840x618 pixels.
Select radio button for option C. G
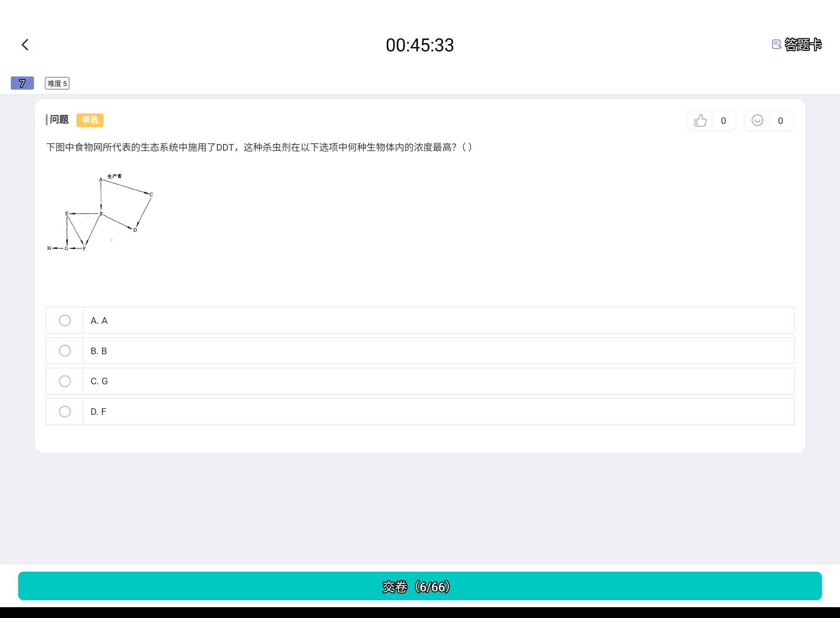65,381
